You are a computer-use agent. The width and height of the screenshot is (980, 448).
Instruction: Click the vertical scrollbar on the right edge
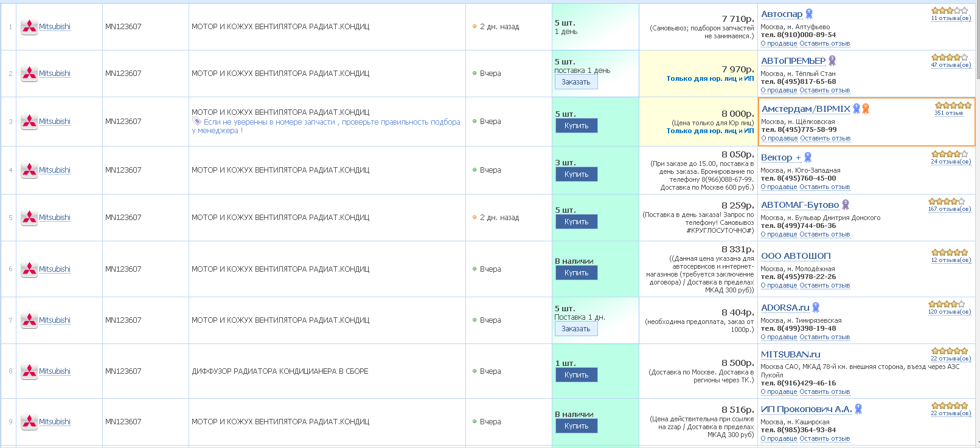tap(977, 224)
